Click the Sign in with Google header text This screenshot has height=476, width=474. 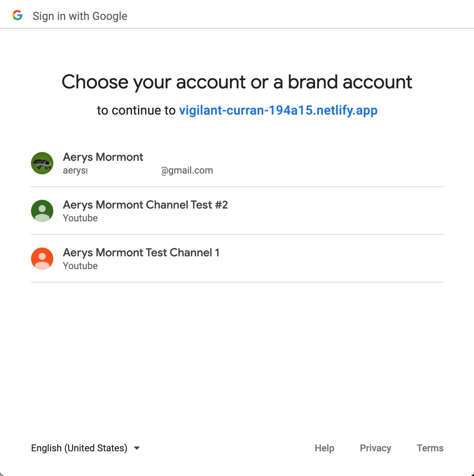click(80, 16)
